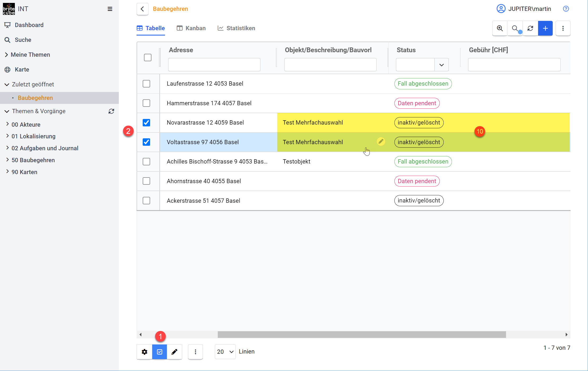588x371 pixels.
Task: Sort by Adresse column header
Action: [x=181, y=50]
